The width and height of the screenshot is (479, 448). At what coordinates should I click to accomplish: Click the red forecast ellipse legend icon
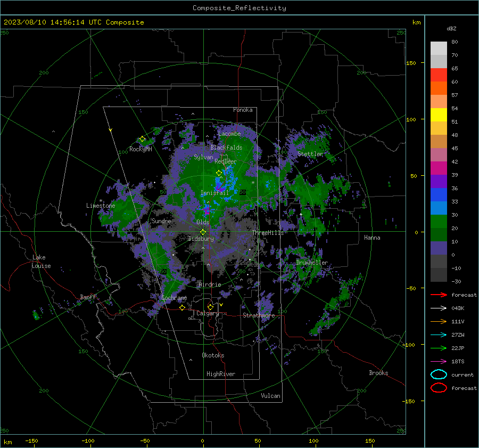[x=439, y=388]
